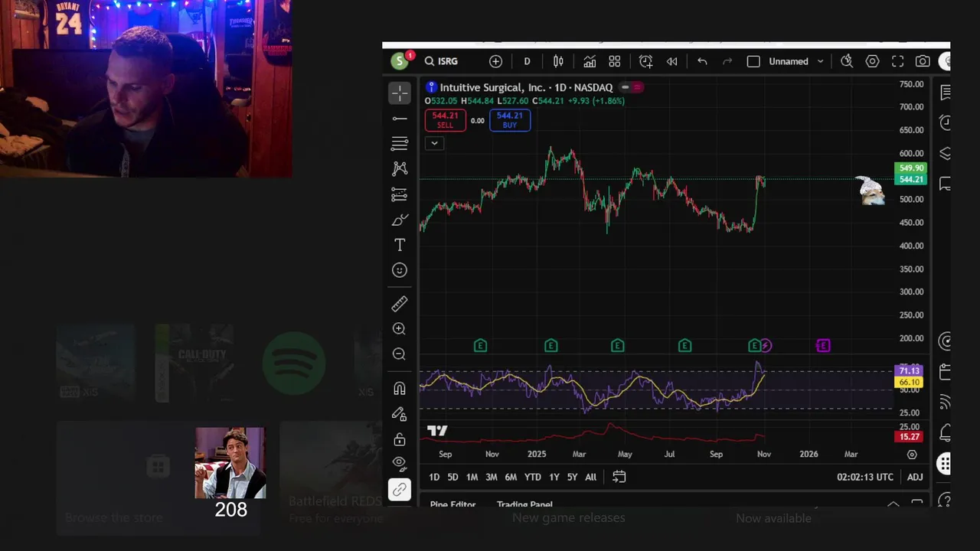Viewport: 980px width, 551px height.
Task: Open indicator templates grid icon
Action: (614, 61)
